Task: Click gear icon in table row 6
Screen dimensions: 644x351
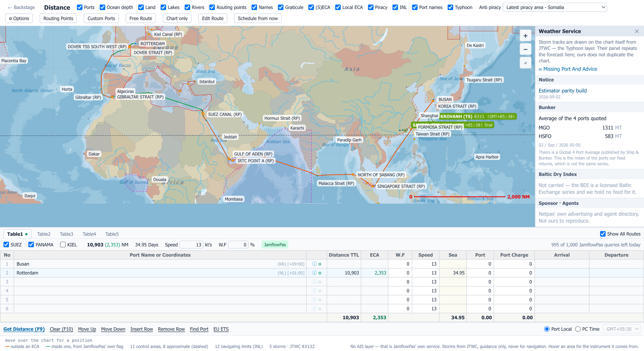Action: pos(320,309)
